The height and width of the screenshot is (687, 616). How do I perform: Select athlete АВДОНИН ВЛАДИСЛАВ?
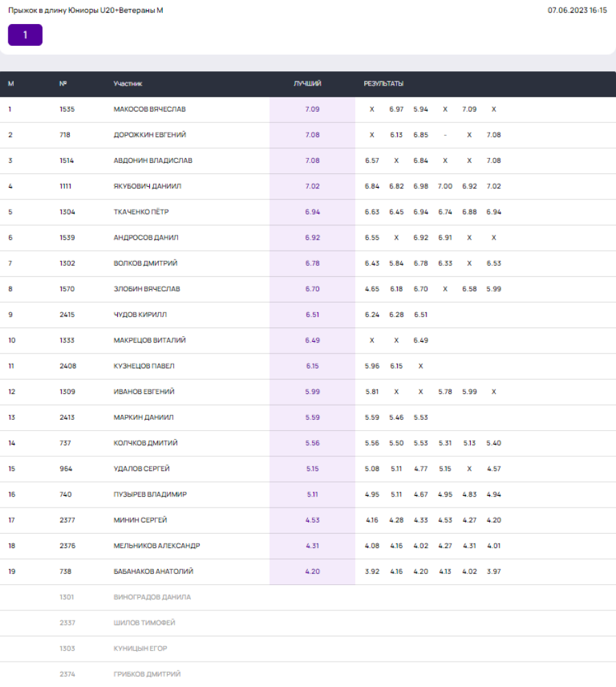tap(153, 160)
